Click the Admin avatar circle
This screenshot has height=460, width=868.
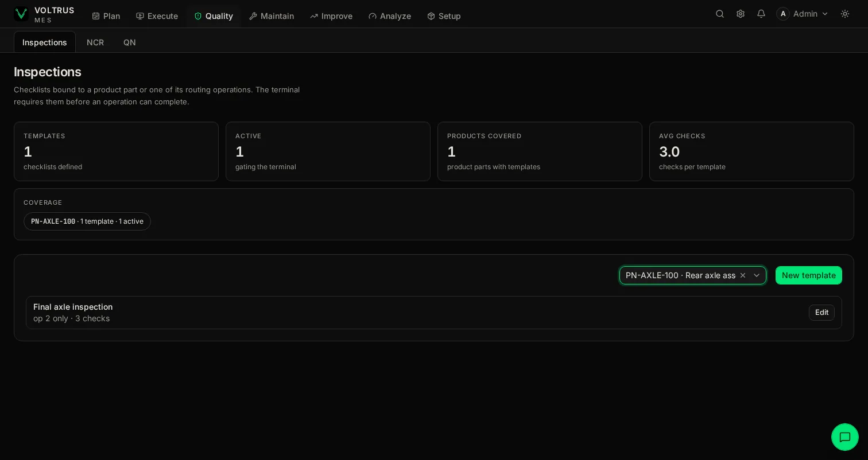coord(783,14)
